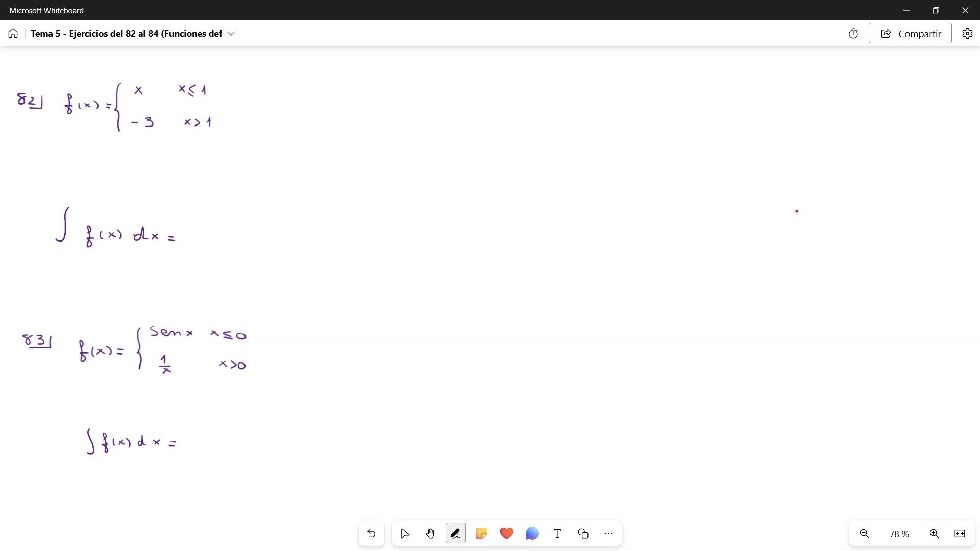980x551 pixels.
Task: Open the settings gear menu
Action: [x=967, y=34]
